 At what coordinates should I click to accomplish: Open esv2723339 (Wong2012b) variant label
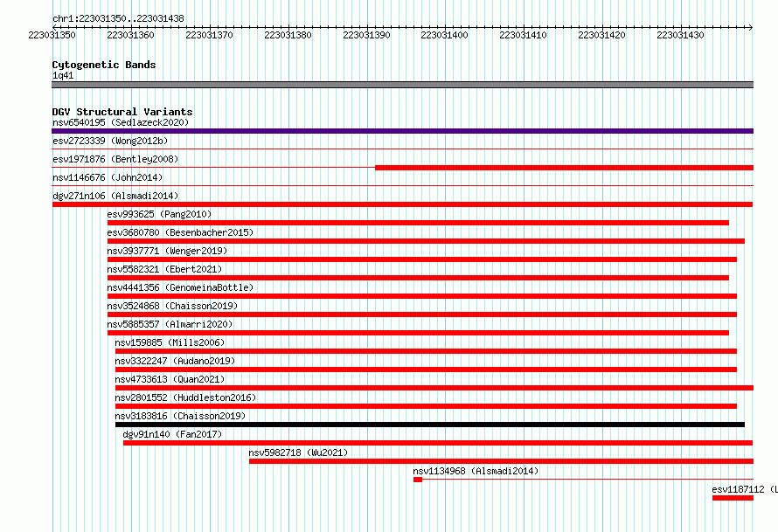(110, 141)
